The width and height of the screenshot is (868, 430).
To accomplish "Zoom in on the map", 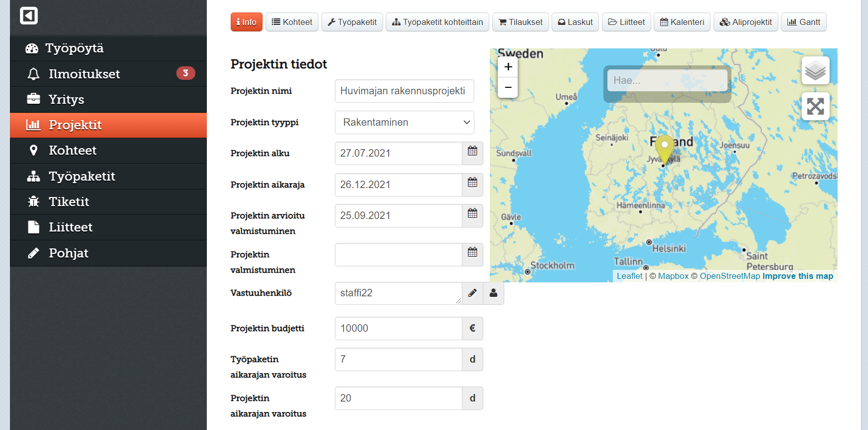I will (508, 67).
